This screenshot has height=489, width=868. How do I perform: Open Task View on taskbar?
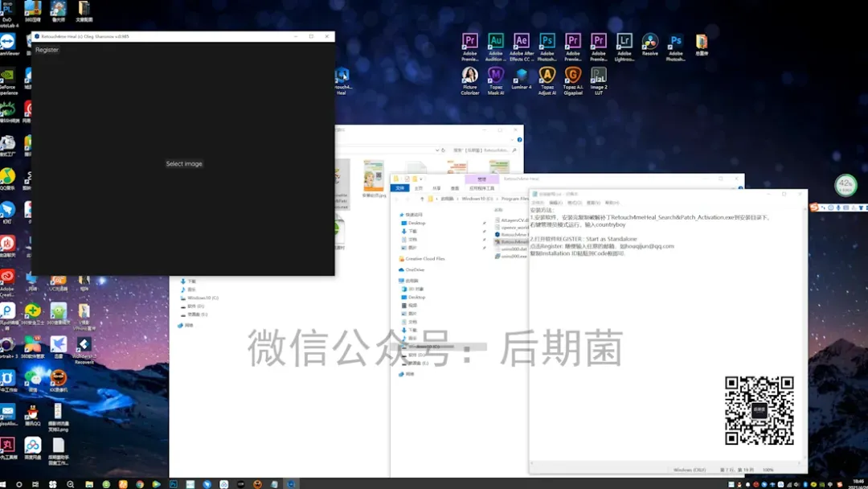coord(35,484)
